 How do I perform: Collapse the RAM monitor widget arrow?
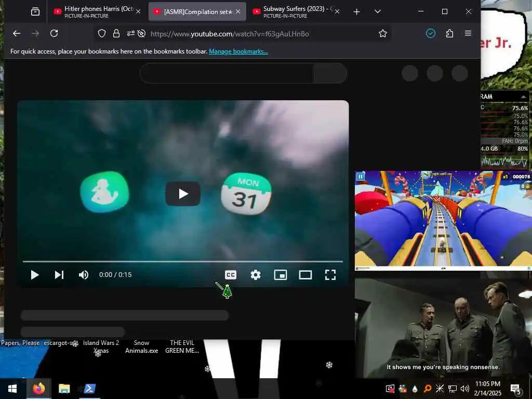(523, 97)
